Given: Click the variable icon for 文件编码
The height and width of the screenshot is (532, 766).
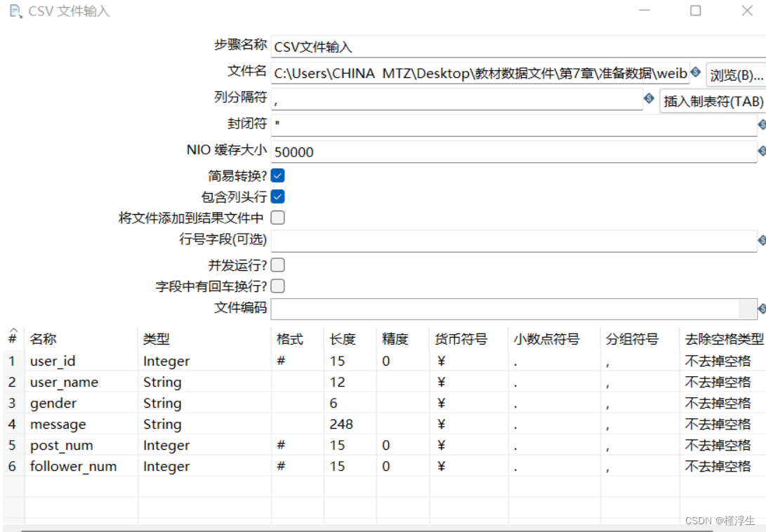Looking at the screenshot, I should tap(761, 308).
